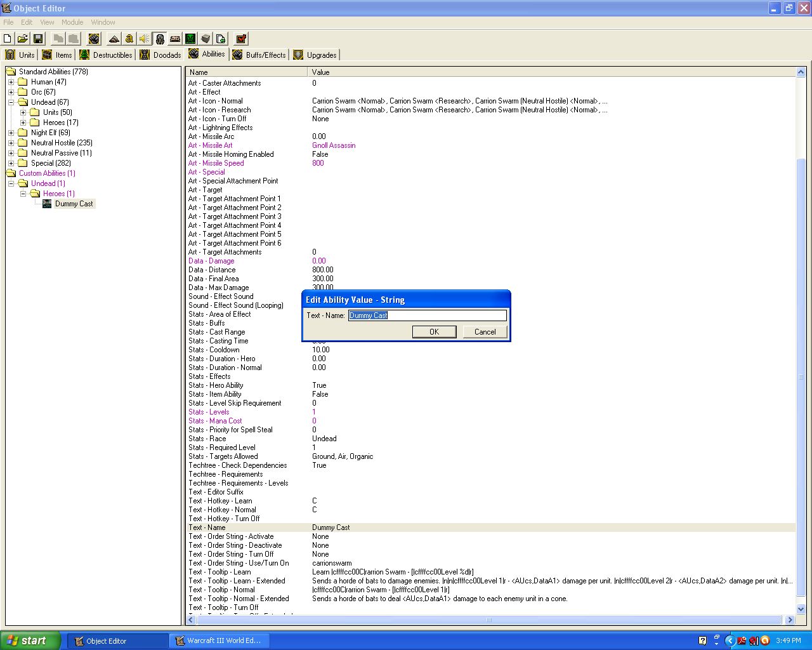Open the Trigger Editor 'a' icon

pyautogui.click(x=129, y=39)
